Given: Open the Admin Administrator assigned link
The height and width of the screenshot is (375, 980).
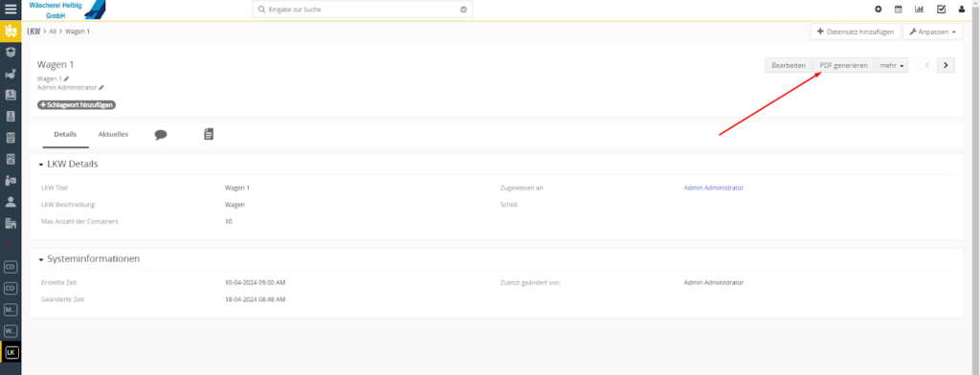Looking at the screenshot, I should click(714, 187).
